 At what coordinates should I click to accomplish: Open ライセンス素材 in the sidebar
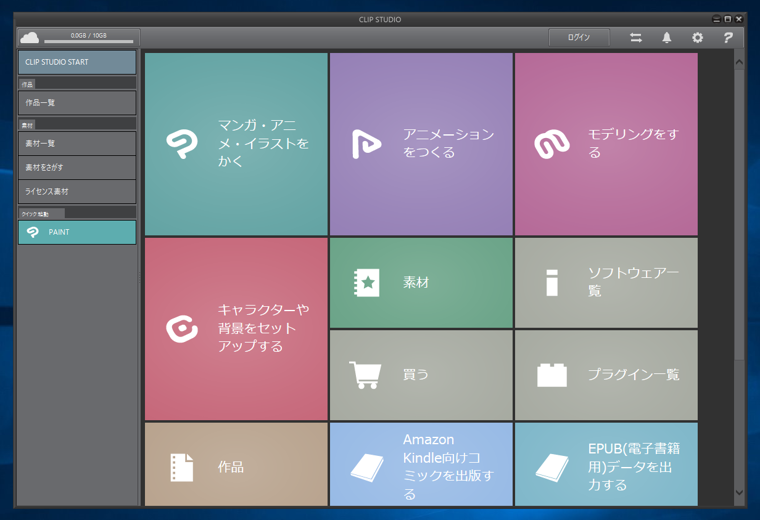point(77,191)
